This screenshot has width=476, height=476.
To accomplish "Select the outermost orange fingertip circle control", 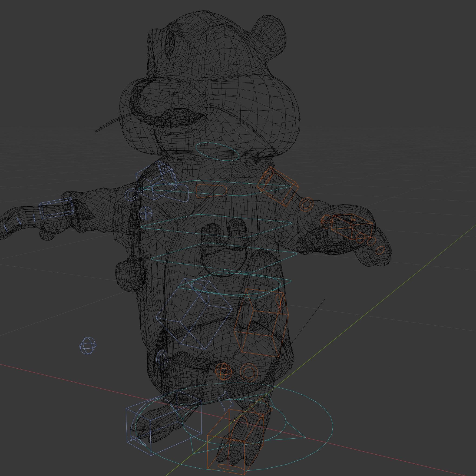I will point(380,250).
